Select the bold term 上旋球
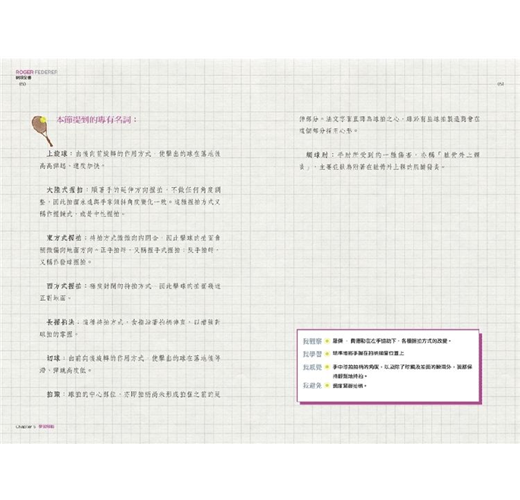 point(57,154)
